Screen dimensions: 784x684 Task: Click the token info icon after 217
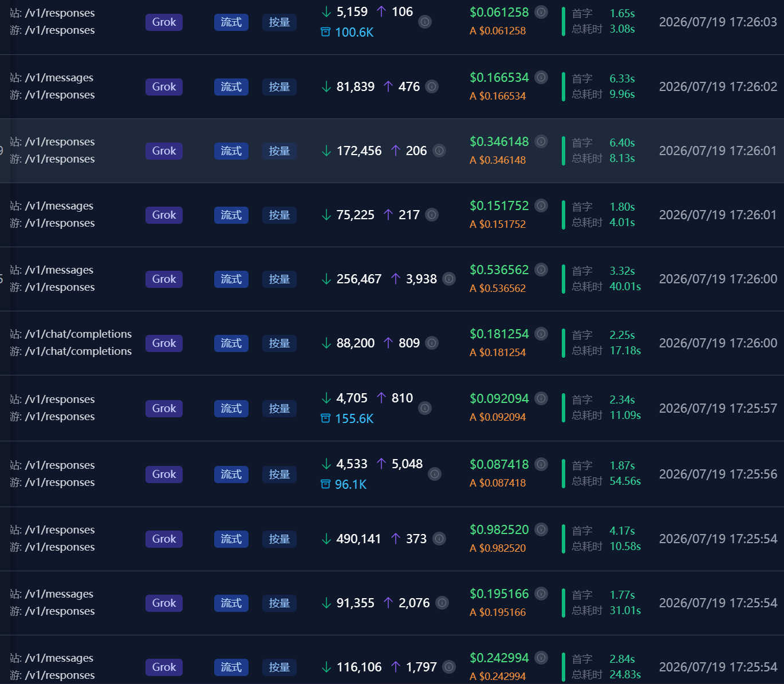click(x=432, y=215)
